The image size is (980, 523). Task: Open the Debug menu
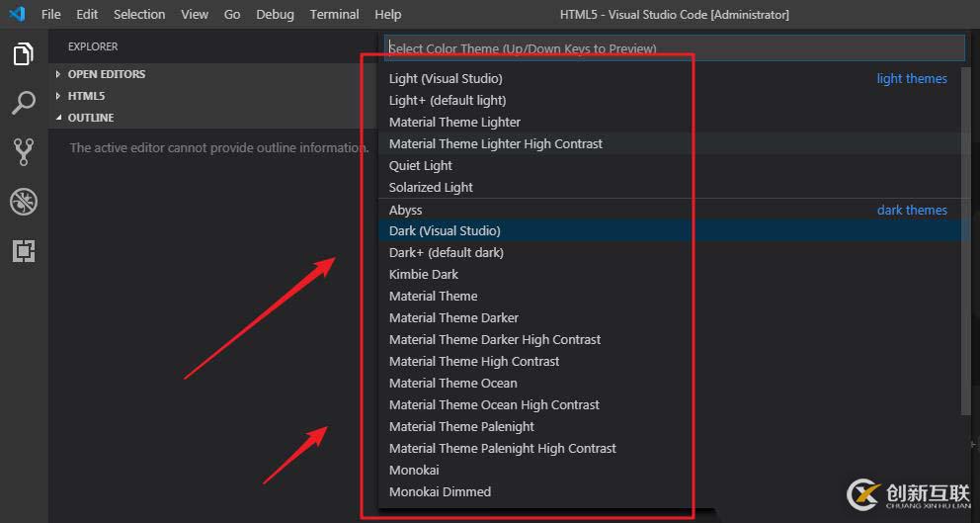275,14
